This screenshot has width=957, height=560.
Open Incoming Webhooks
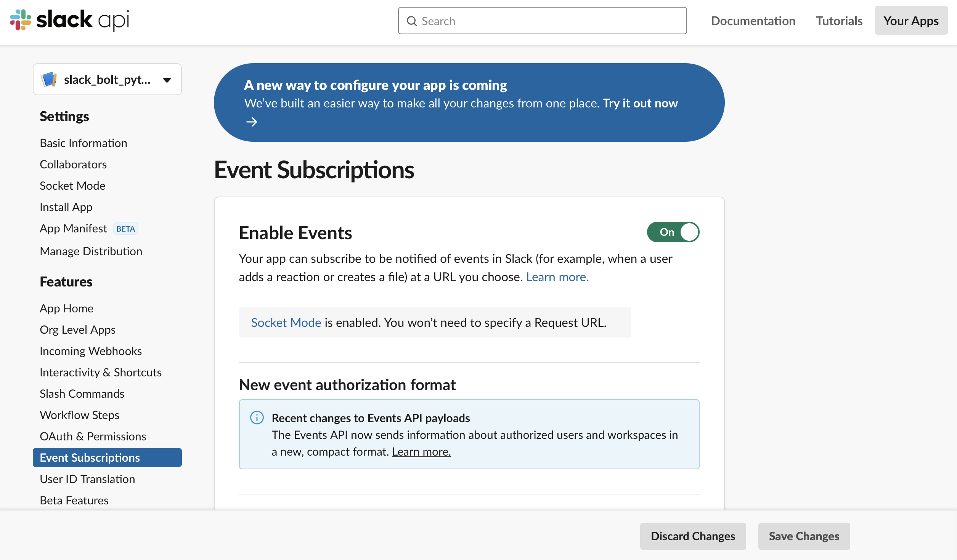coord(91,351)
